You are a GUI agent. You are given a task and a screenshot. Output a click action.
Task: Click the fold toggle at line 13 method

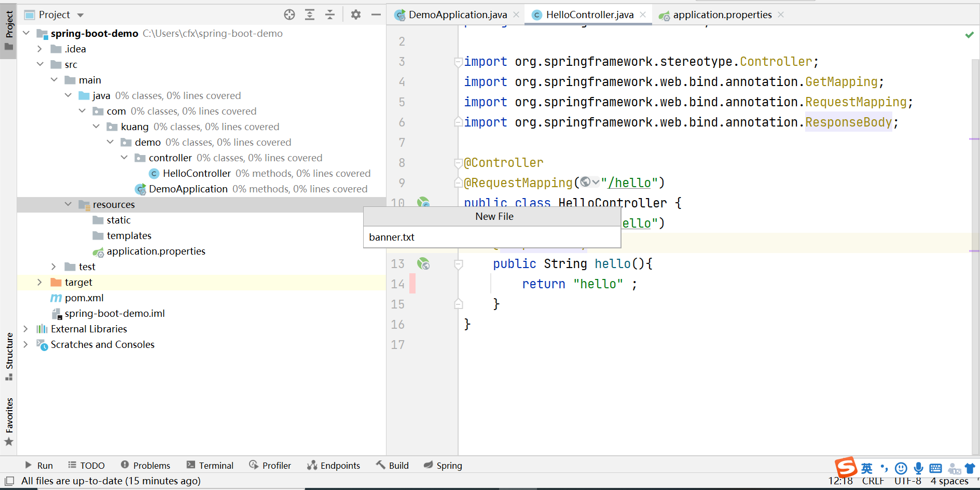pyautogui.click(x=459, y=264)
